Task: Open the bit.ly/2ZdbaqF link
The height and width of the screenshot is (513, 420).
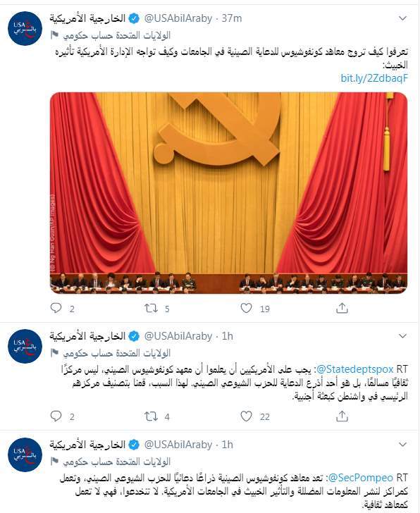Action: coord(374,78)
